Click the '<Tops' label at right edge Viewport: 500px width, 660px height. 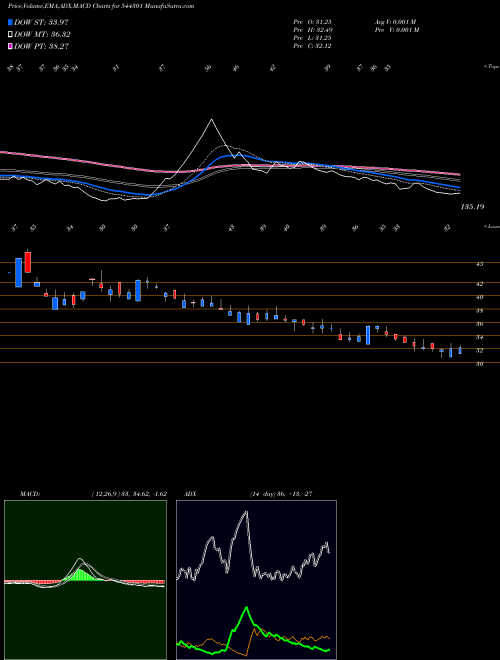coord(491,67)
